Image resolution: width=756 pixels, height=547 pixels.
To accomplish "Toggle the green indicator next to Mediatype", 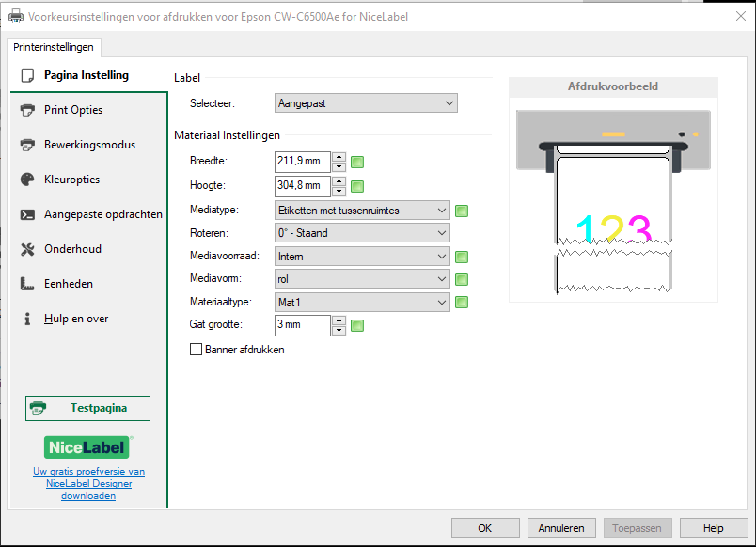I will point(462,211).
